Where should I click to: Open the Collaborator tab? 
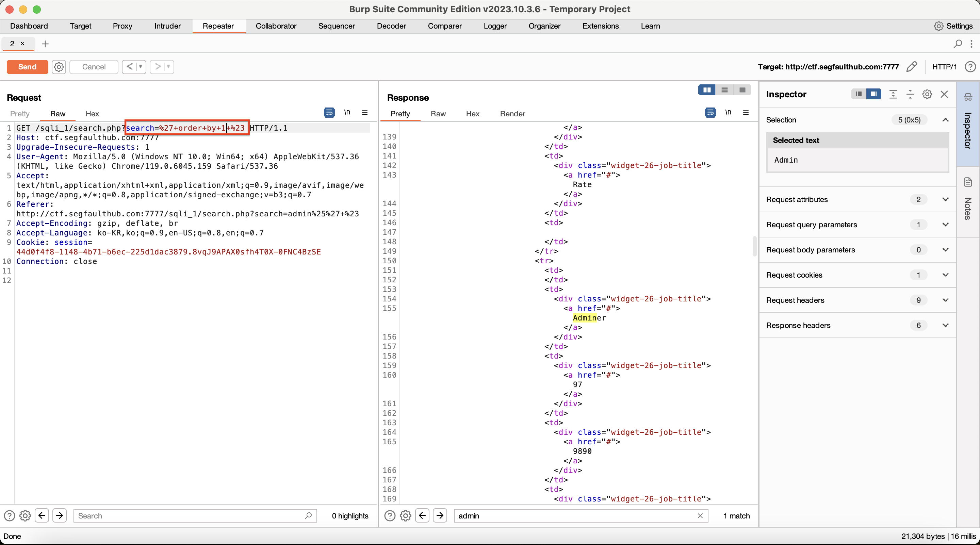click(276, 26)
